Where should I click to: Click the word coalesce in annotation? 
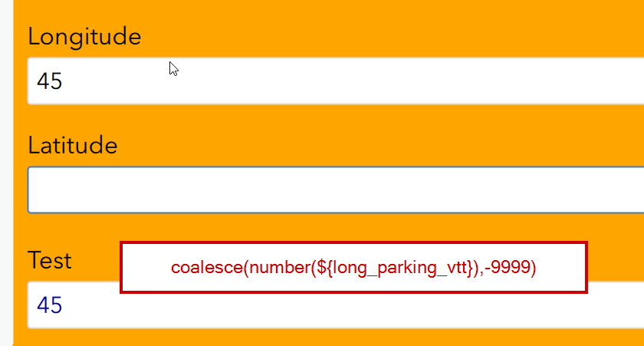tap(207, 268)
